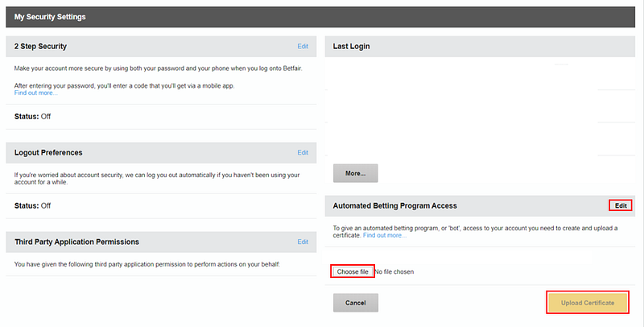Viewport: 644px width, 327px height.
Task: Click the automatic logout description text
Action: coord(157,178)
